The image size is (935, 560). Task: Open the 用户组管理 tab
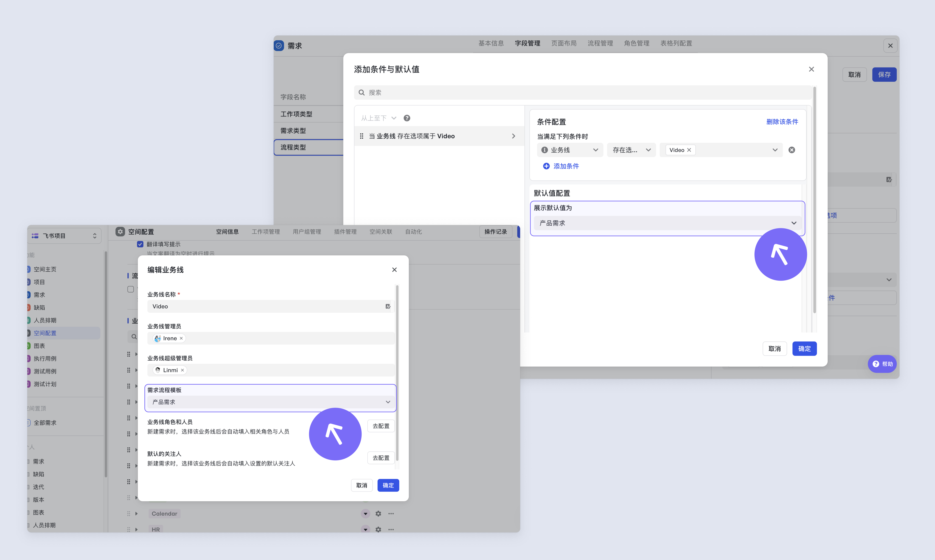(307, 231)
